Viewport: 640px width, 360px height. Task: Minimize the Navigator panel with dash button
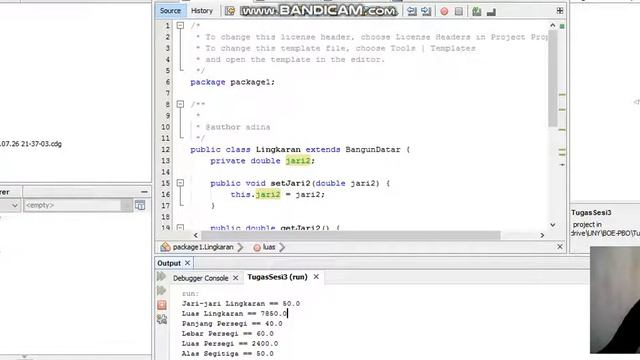coord(144,191)
